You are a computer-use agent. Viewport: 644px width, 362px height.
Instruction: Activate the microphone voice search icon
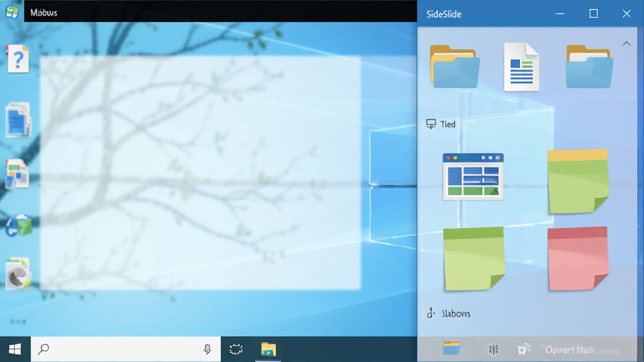(208, 349)
